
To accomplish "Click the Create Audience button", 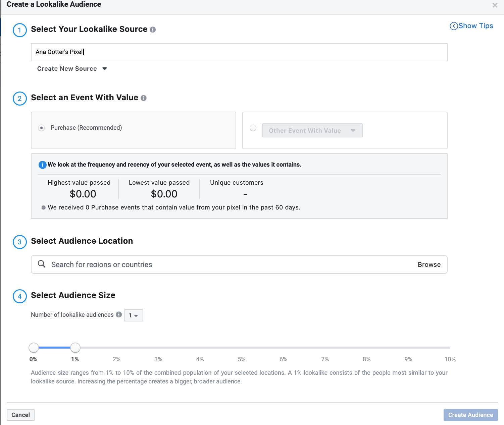I will pyautogui.click(x=470, y=415).
